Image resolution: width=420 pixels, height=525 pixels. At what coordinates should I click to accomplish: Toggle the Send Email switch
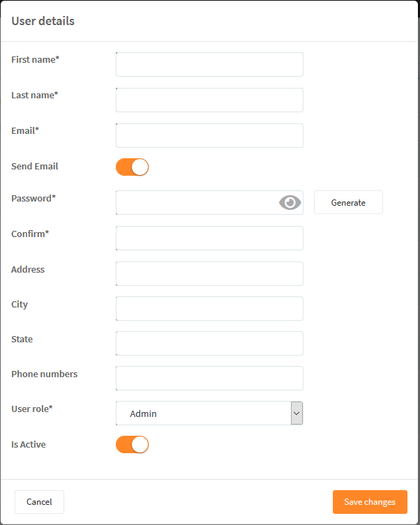133,167
